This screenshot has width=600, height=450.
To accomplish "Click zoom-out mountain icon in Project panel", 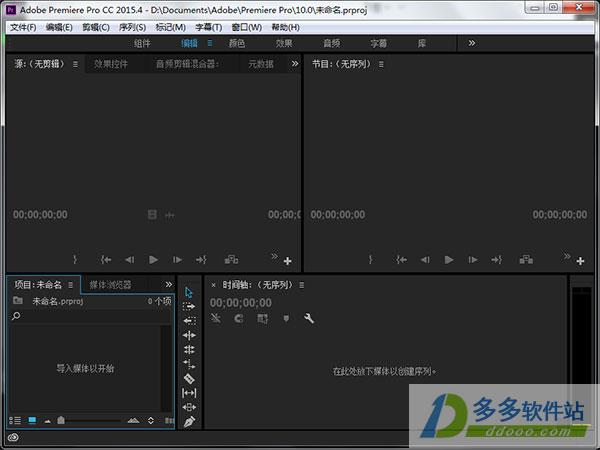I will pyautogui.click(x=47, y=421).
